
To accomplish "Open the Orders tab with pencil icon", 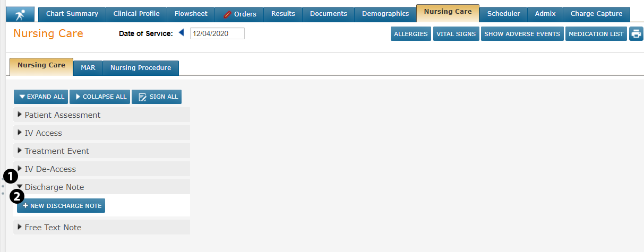I will pos(239,14).
